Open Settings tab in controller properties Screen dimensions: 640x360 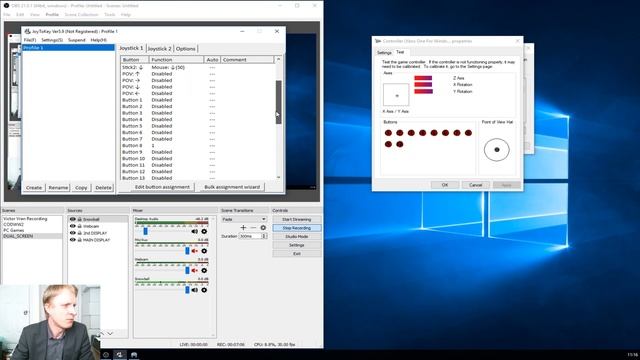384,53
